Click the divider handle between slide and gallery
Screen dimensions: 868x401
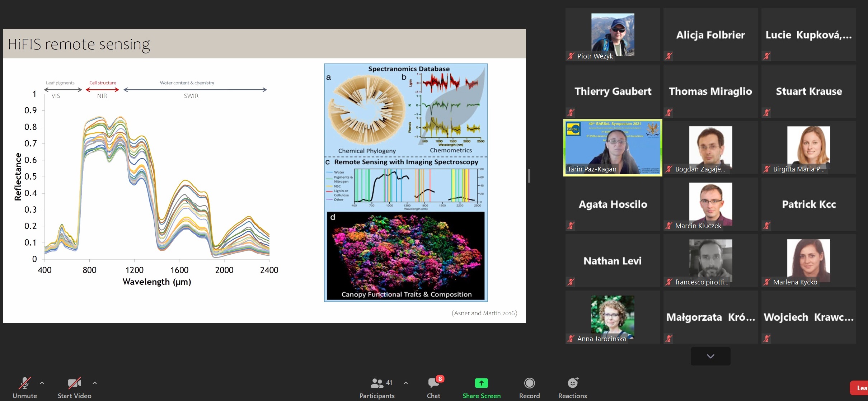(x=529, y=176)
